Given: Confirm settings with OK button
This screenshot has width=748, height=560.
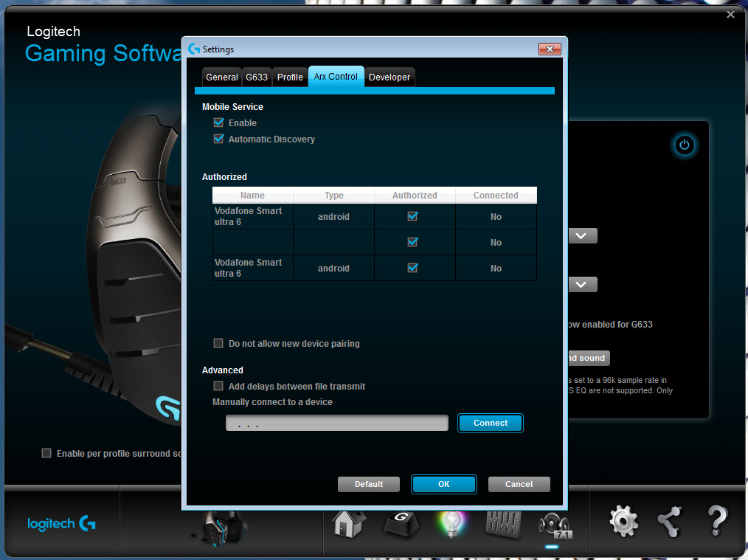Looking at the screenshot, I should 443,484.
